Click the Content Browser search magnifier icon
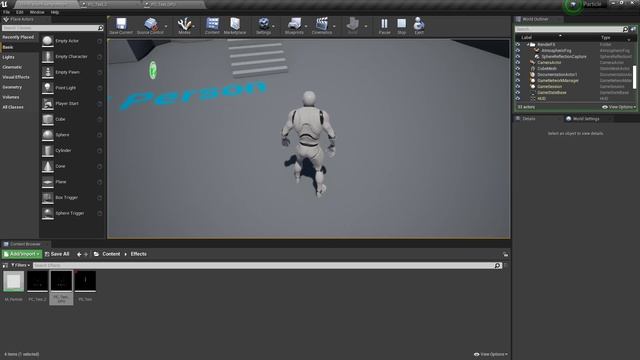 tap(498, 265)
